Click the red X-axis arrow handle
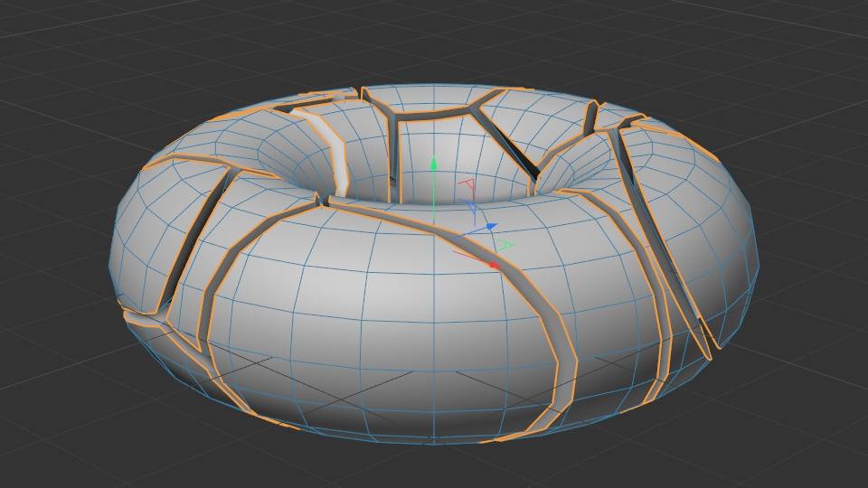 [x=494, y=265]
